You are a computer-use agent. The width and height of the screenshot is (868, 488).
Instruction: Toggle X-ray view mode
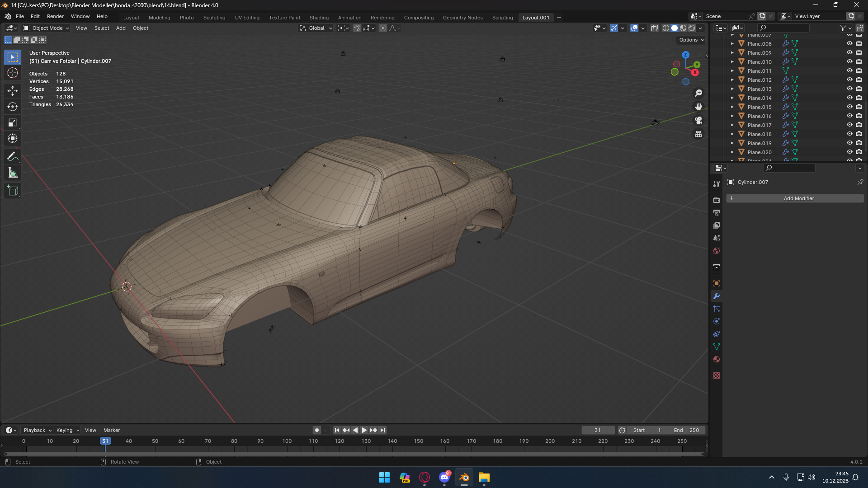(x=654, y=28)
